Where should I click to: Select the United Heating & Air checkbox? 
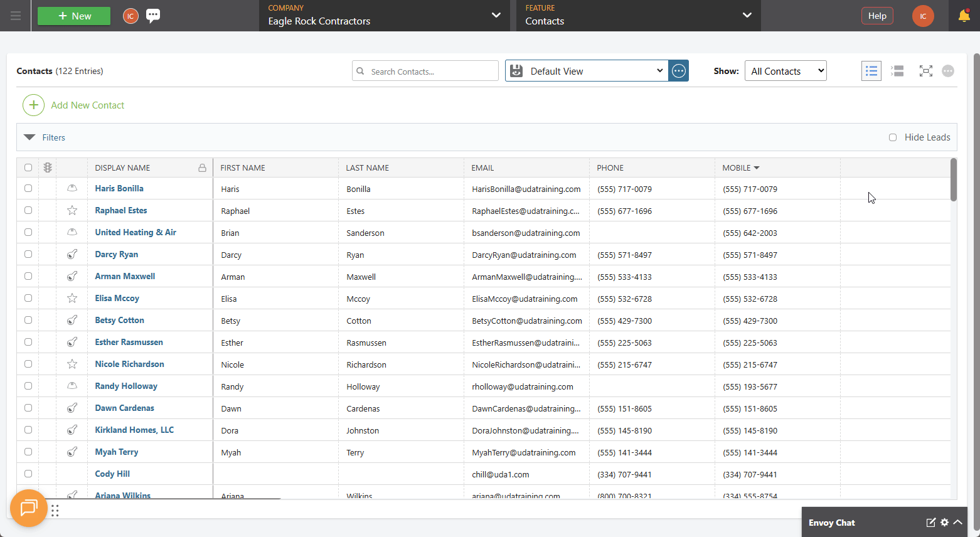28,232
